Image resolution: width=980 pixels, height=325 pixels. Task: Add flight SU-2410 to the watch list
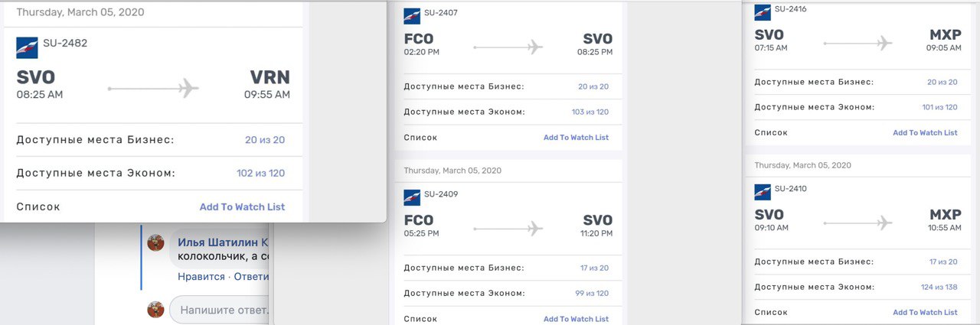925,312
